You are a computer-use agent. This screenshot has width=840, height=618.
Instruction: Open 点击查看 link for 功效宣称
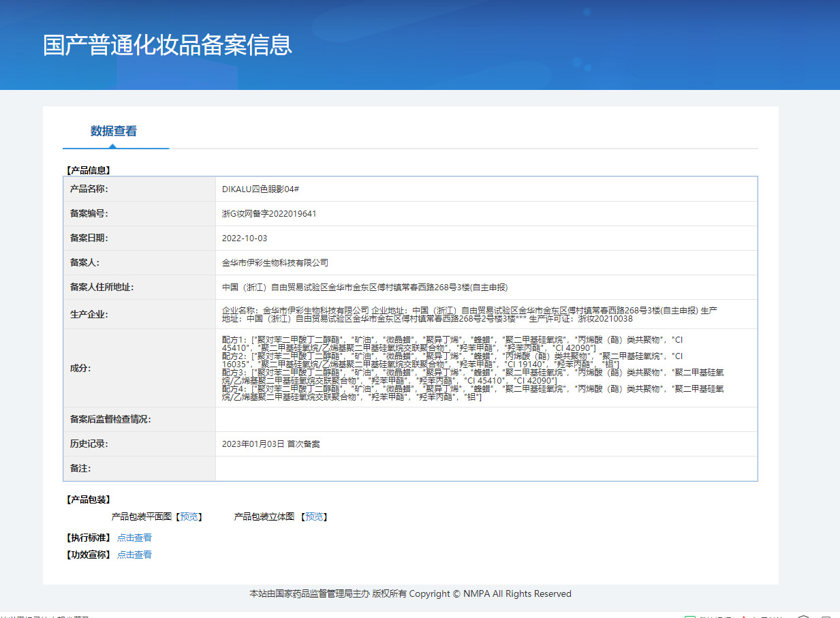tap(134, 555)
